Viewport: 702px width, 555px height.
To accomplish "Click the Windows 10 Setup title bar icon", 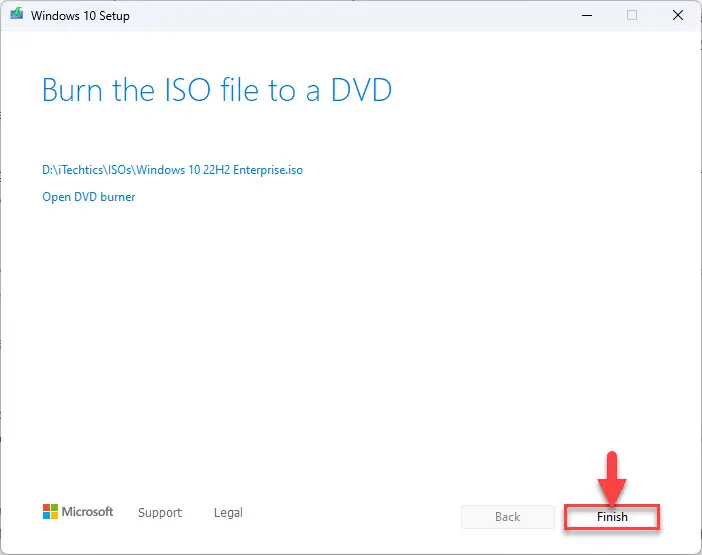I will 17,14.
